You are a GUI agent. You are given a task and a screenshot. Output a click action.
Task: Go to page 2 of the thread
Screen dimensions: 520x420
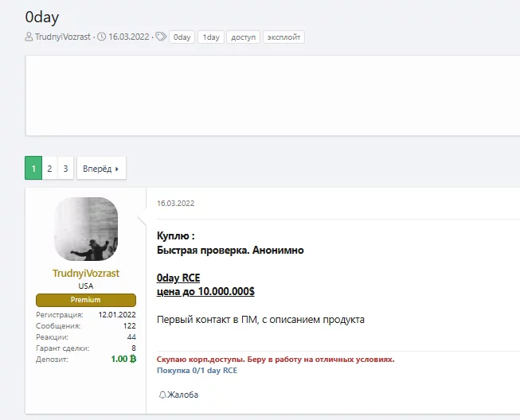pos(49,169)
